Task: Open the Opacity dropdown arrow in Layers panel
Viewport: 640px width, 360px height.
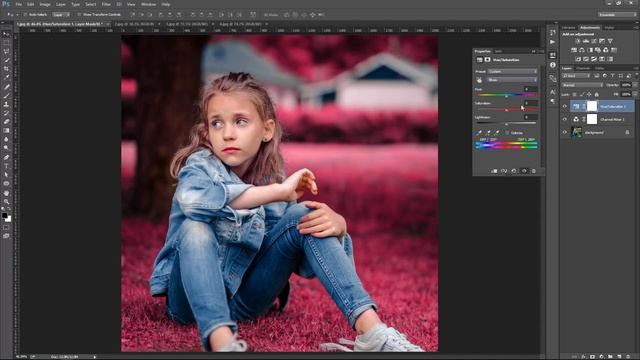Action: point(635,85)
